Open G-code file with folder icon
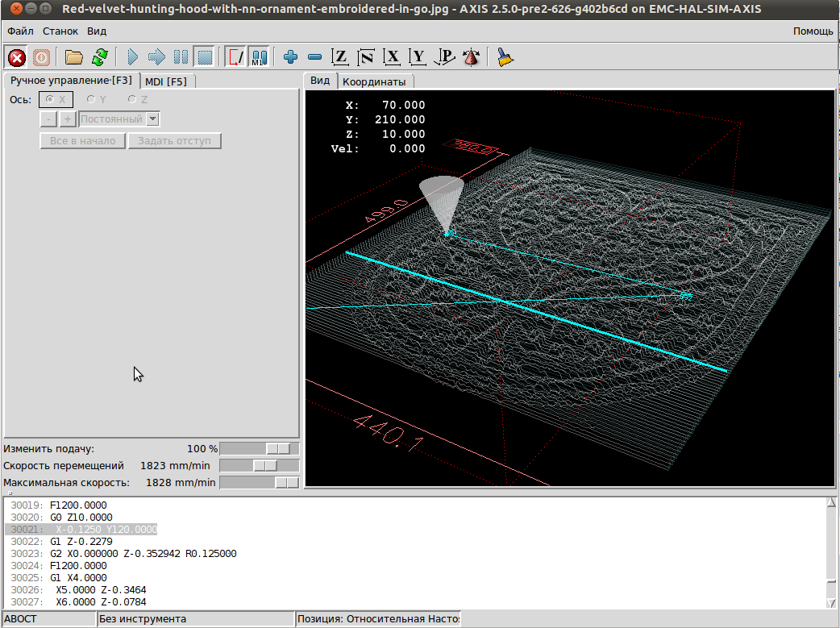This screenshot has height=628, width=840. click(x=74, y=57)
